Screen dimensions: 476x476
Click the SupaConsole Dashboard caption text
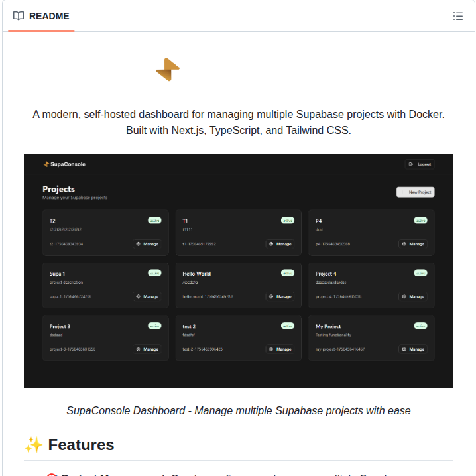click(239, 410)
